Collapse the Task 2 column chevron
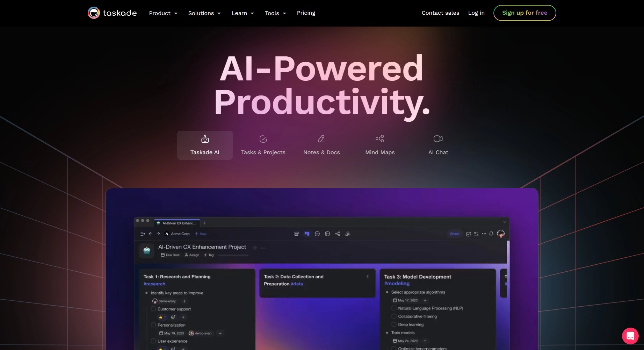The height and width of the screenshot is (350, 644). (368, 277)
